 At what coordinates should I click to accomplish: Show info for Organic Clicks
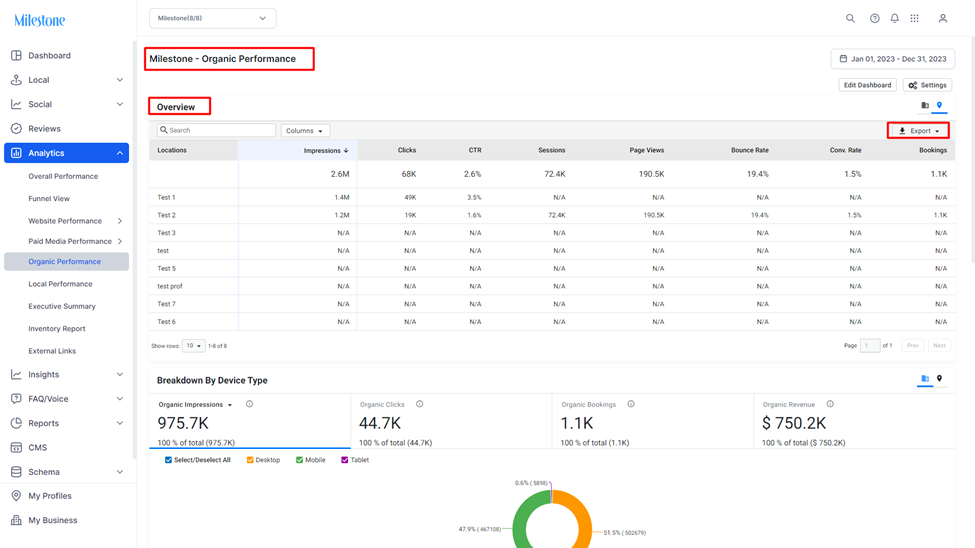[420, 404]
